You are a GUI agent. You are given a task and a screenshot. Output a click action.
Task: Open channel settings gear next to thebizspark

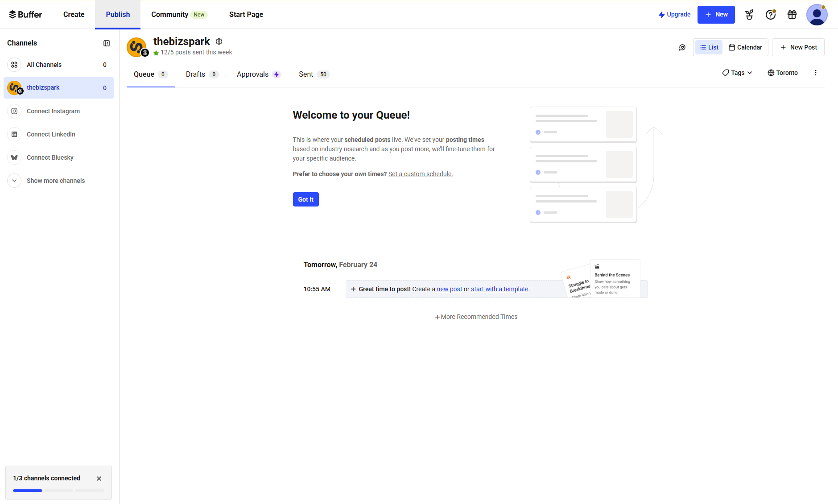coord(219,41)
